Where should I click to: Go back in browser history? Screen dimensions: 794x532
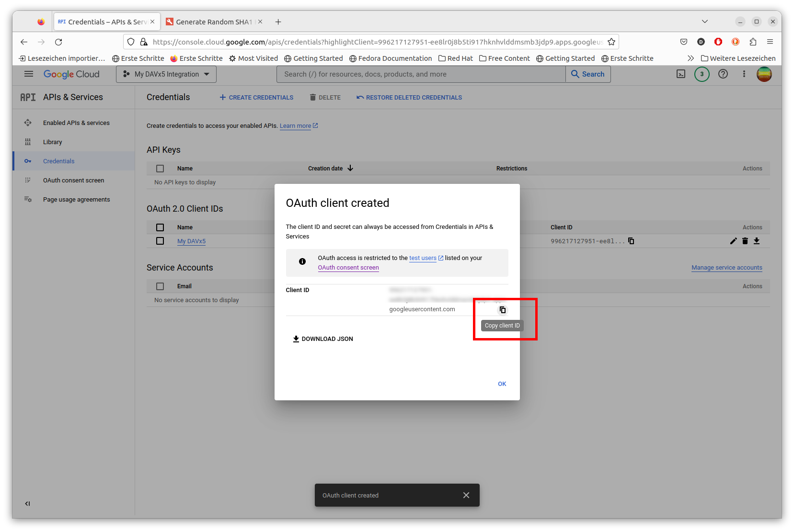[x=24, y=42]
